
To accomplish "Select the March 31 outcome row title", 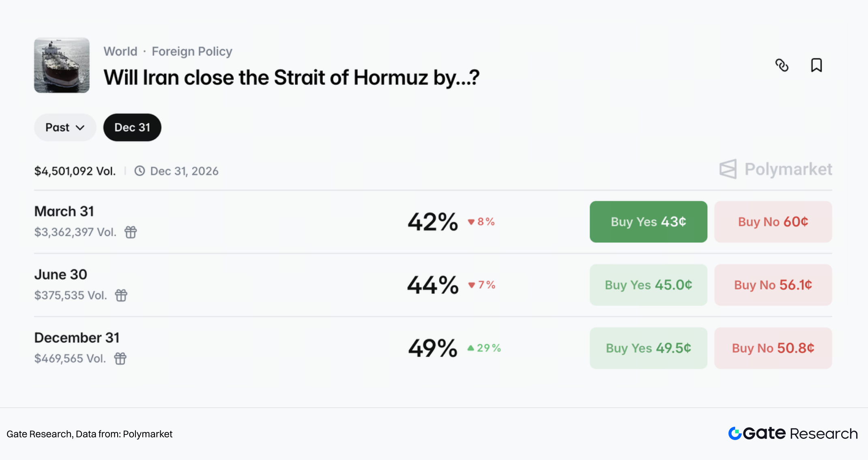I will 64,211.
